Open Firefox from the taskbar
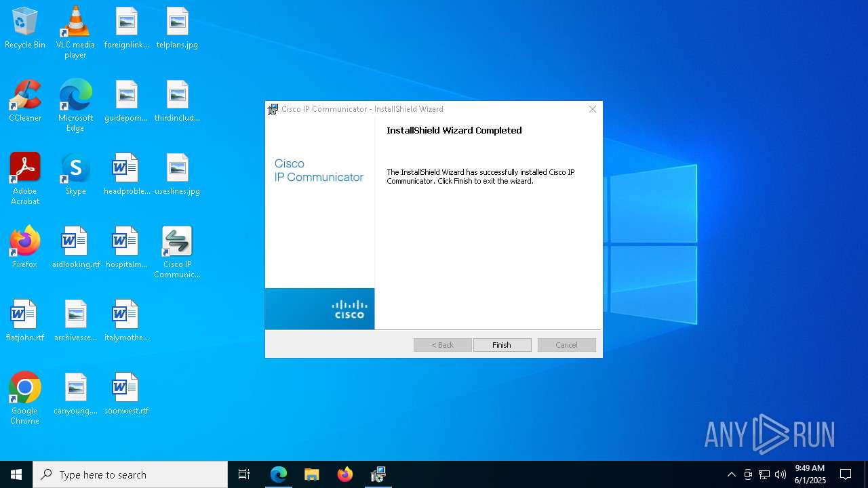This screenshot has width=868, height=488. (x=345, y=474)
